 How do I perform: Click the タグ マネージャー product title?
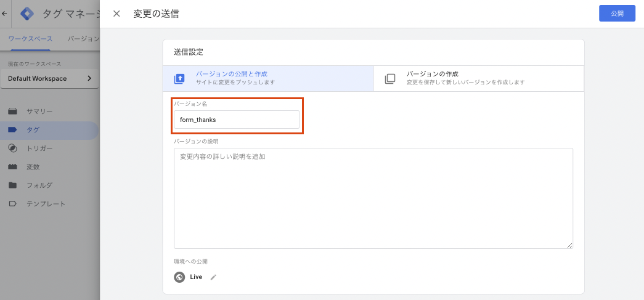click(71, 14)
